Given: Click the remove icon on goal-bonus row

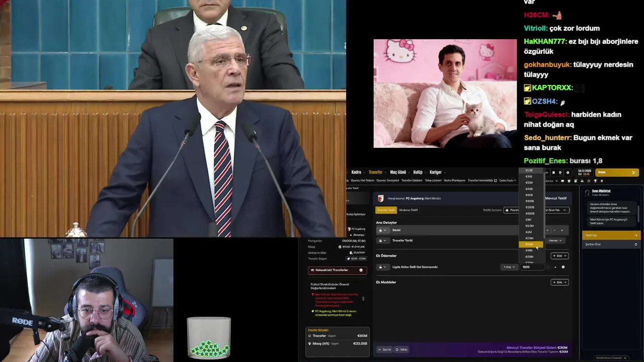Looking at the screenshot, I should 563,267.
